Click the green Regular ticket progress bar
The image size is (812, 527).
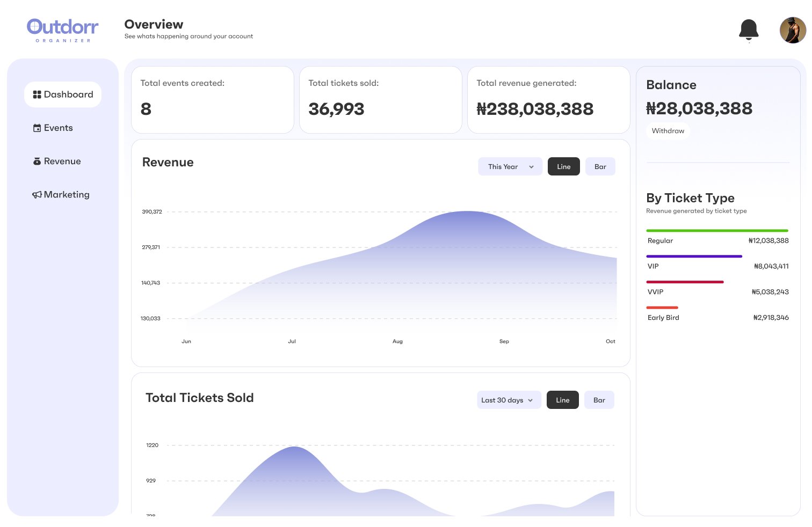(717, 231)
